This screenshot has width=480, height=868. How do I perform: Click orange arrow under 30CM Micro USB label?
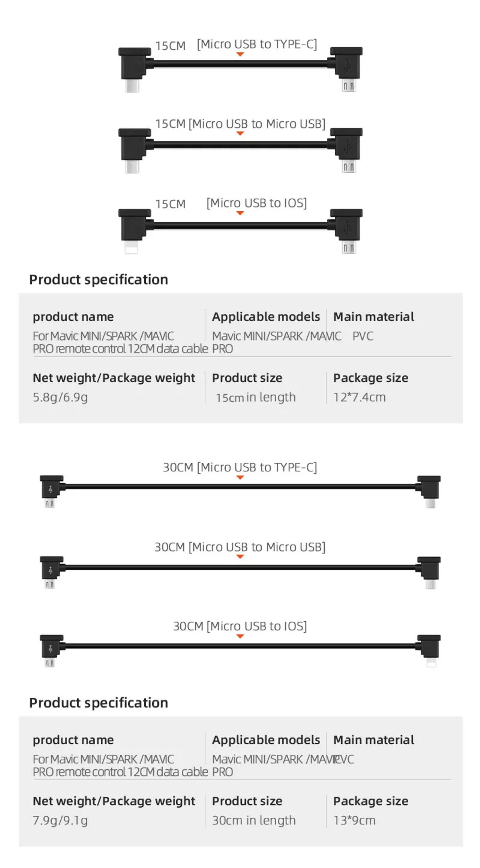(x=240, y=557)
